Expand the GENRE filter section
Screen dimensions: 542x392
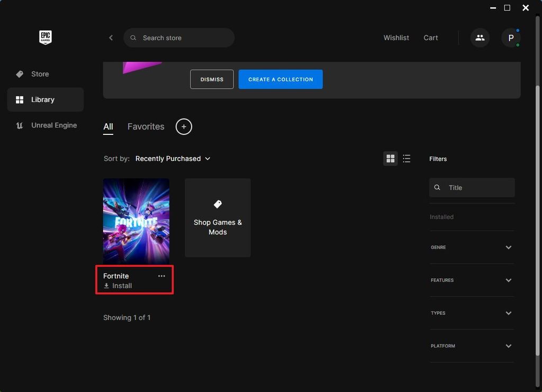(x=472, y=247)
